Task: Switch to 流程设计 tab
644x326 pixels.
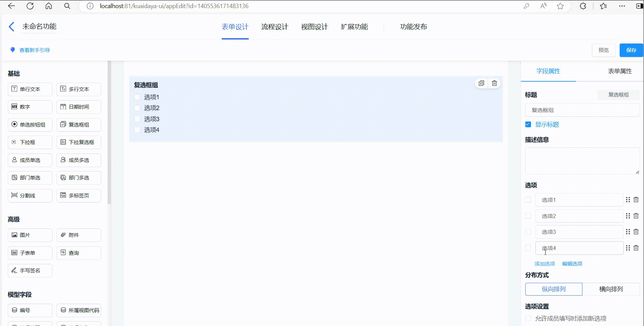Action: [275, 27]
